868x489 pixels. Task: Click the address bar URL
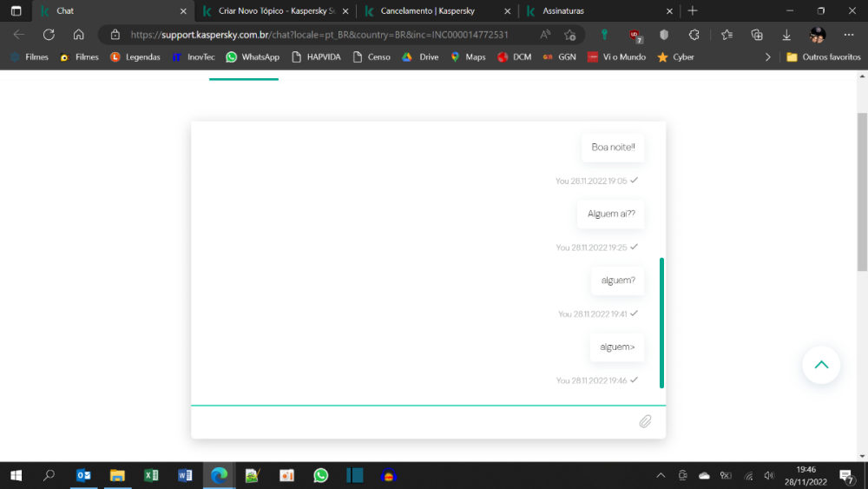(319, 35)
